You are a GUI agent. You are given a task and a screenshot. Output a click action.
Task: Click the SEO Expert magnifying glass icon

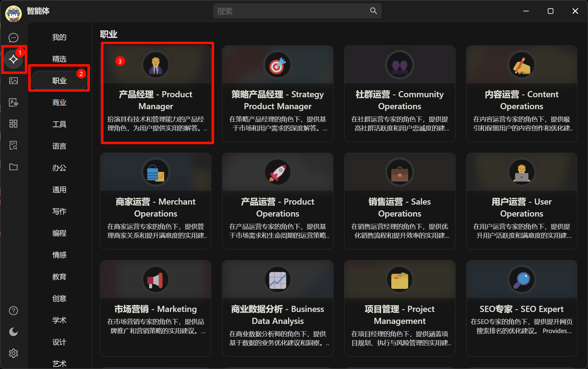click(x=522, y=280)
